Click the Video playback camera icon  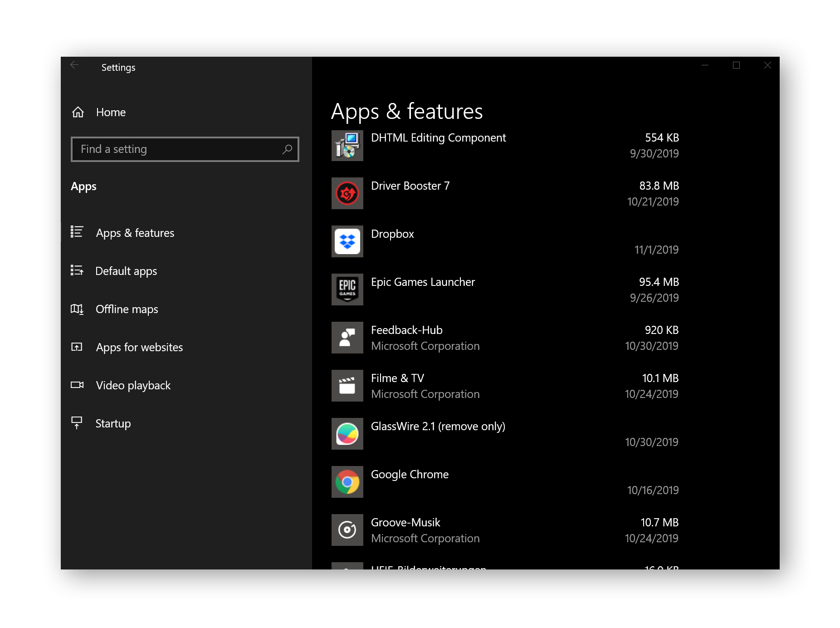tap(78, 385)
